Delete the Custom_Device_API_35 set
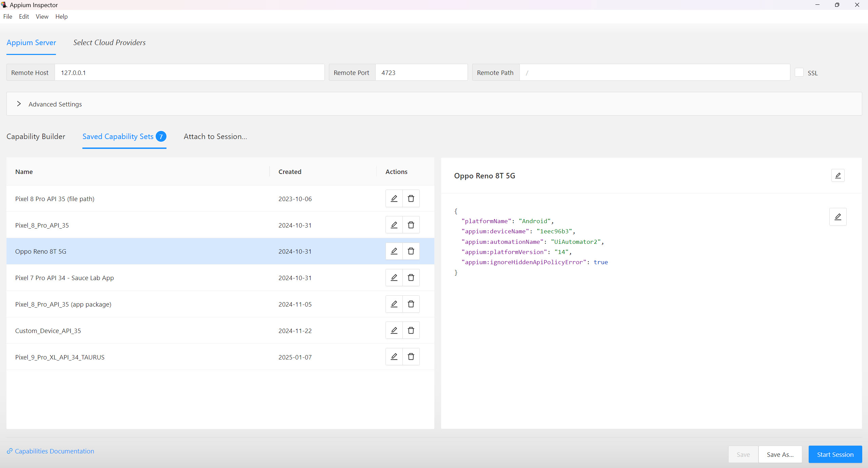 point(411,330)
